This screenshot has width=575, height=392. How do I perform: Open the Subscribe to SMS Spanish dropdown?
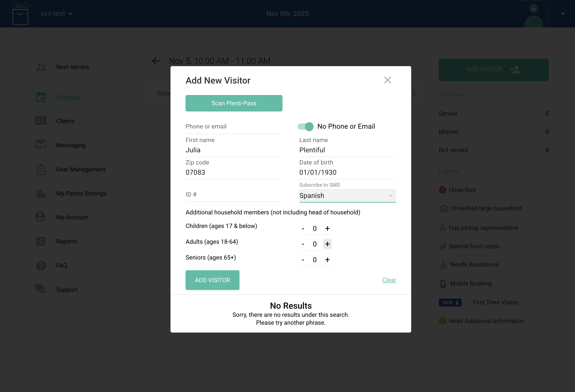[348, 195]
